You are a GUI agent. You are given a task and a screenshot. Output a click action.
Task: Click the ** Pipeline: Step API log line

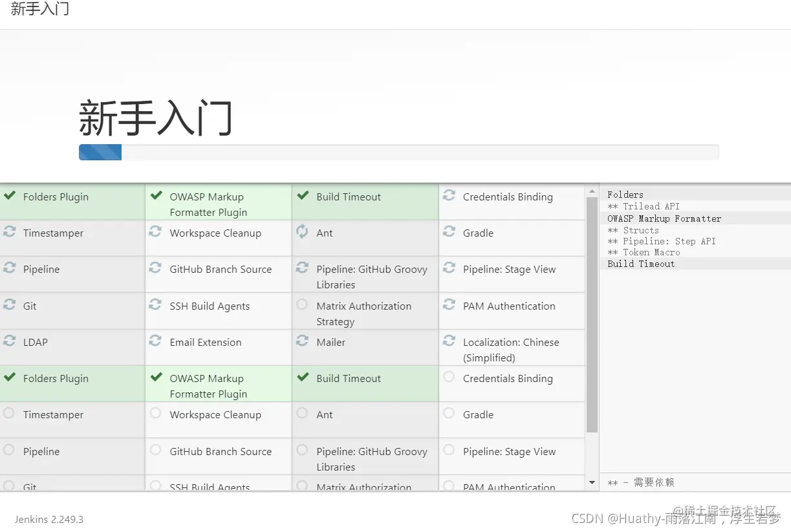662,241
